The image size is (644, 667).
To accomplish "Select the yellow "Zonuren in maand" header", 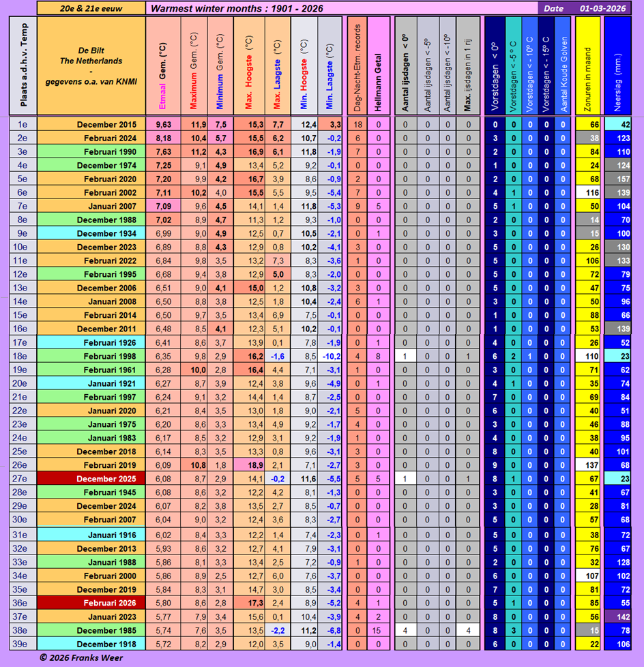I will pyautogui.click(x=588, y=66).
